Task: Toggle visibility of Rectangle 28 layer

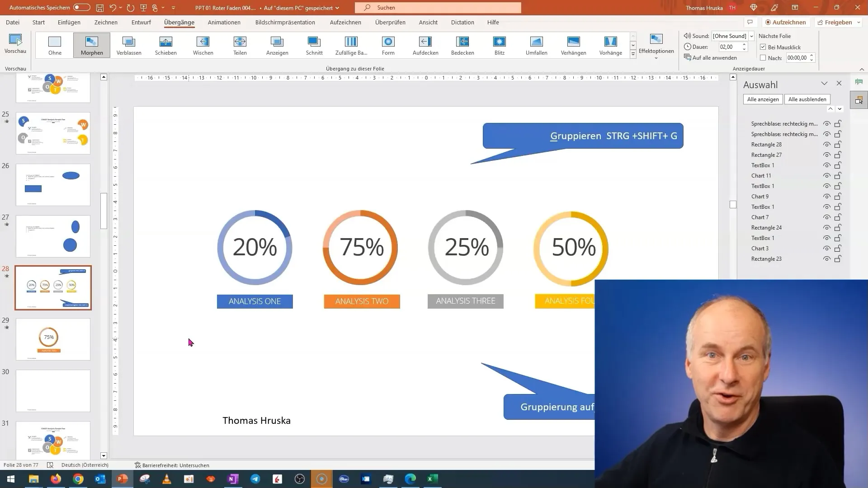Action: tap(826, 144)
